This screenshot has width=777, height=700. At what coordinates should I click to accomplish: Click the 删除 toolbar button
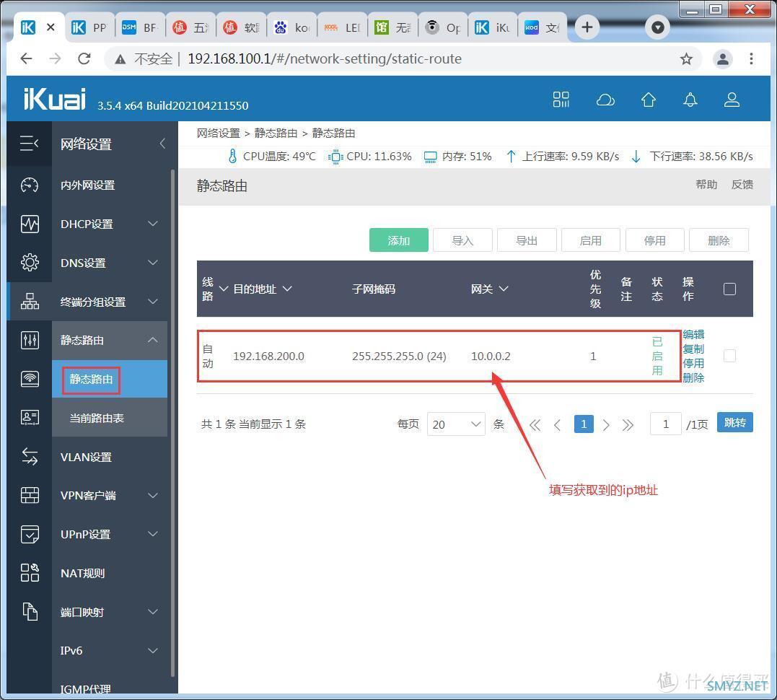pos(719,240)
